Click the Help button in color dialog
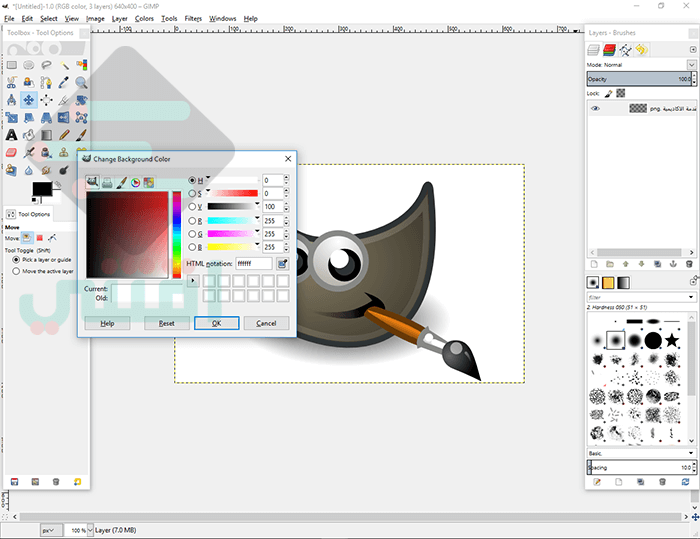Viewport: 700px width, 539px height. click(107, 323)
